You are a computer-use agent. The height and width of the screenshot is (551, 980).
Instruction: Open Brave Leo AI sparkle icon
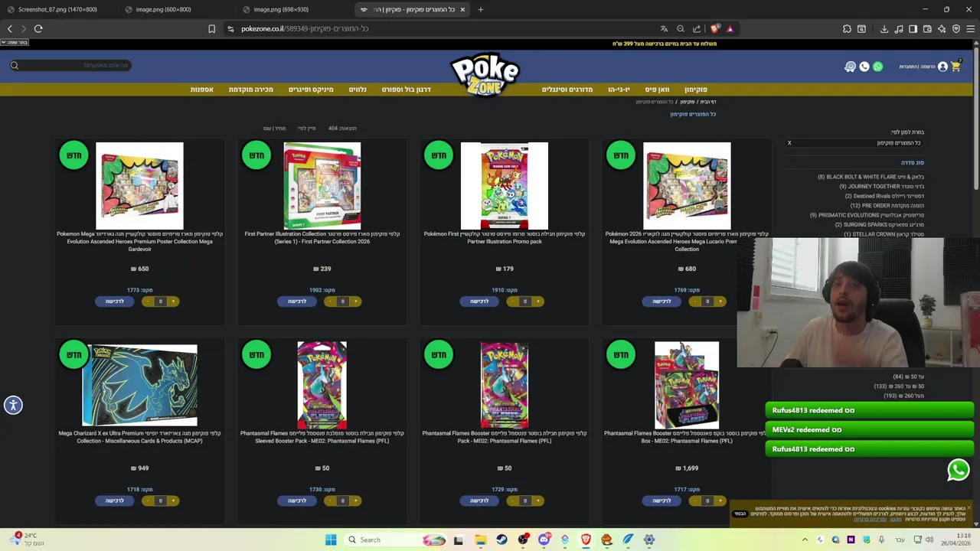coord(942,28)
